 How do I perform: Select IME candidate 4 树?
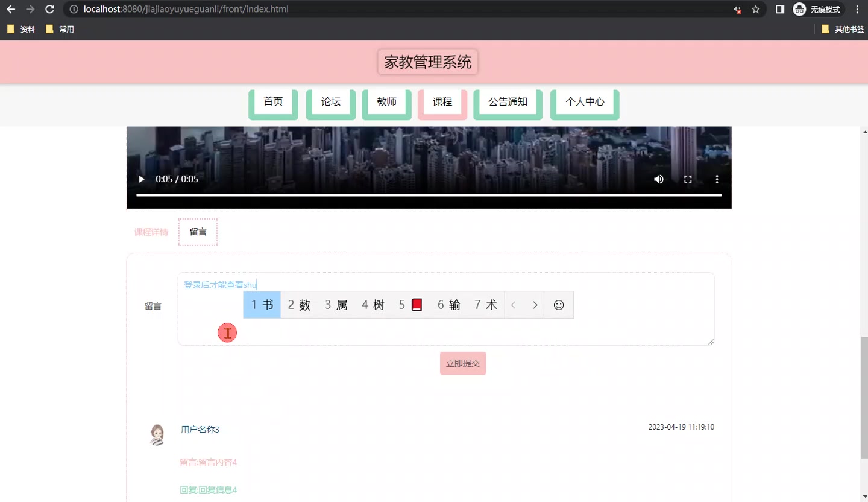click(x=373, y=305)
